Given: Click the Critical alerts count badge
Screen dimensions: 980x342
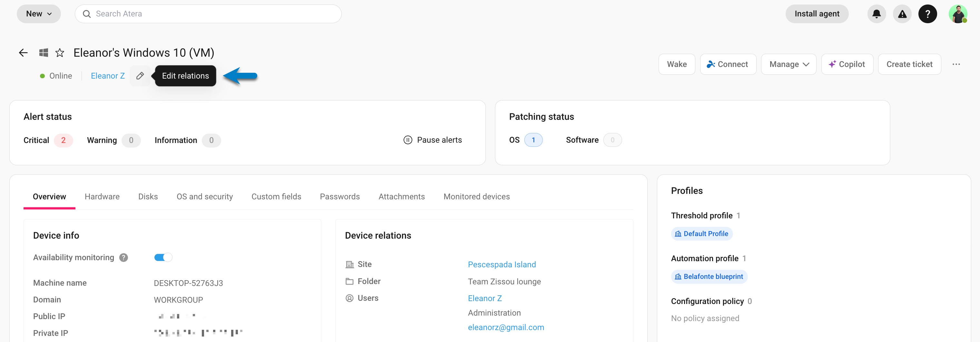Looking at the screenshot, I should pos(63,140).
